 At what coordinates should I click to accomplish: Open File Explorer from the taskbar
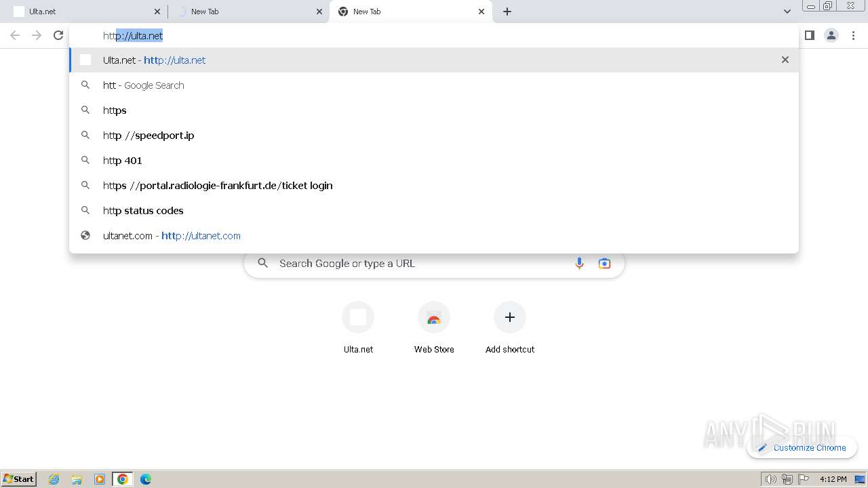77,479
